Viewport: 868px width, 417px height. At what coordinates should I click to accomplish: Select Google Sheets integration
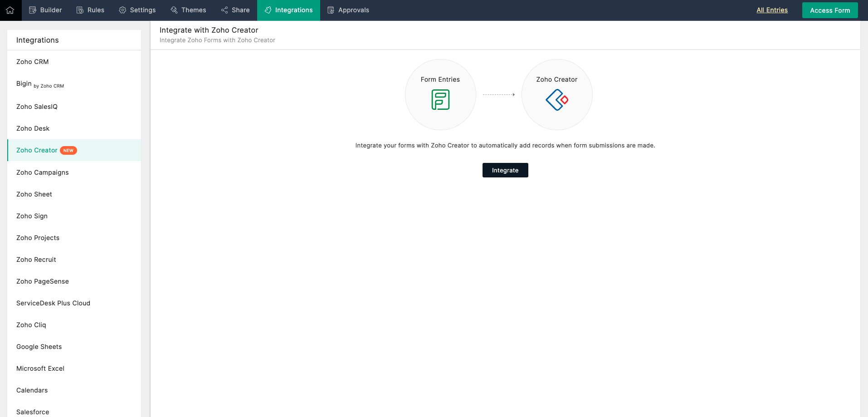click(74, 347)
